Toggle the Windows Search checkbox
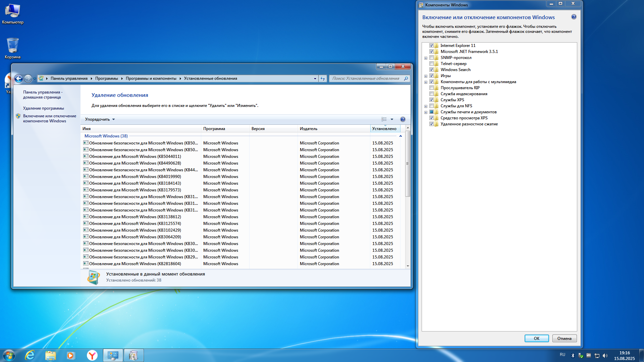644x362 pixels. tap(431, 70)
